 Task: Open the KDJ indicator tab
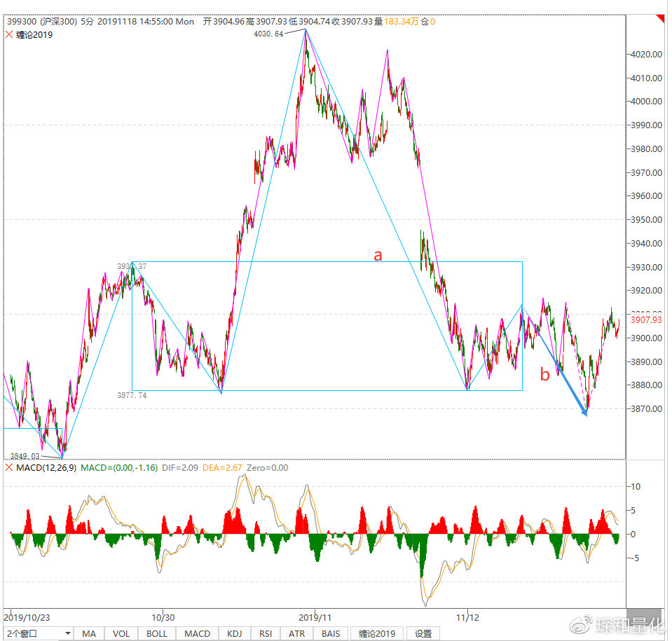pos(235,633)
